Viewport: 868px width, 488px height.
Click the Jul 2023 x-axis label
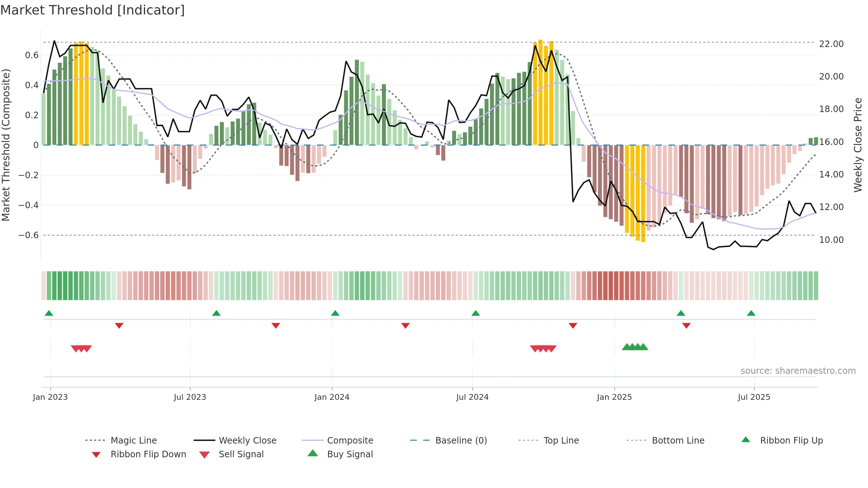click(190, 397)
